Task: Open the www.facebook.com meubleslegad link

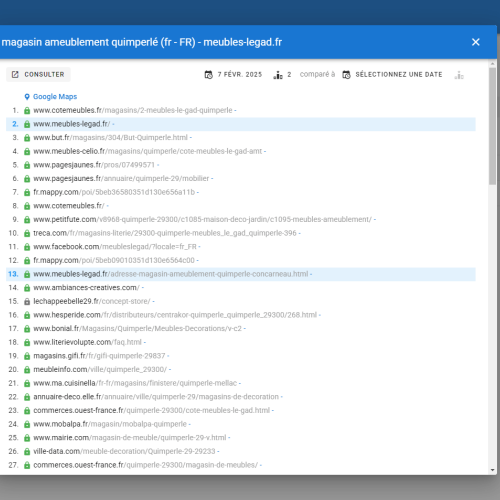Action: tap(115, 247)
